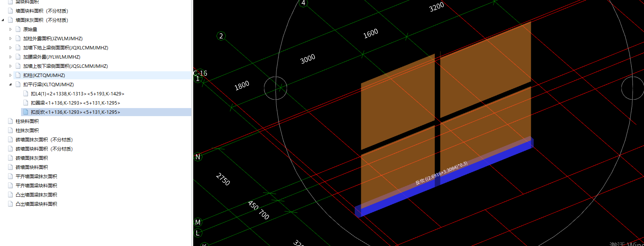Click axis bubble M in viewport
Screen dimensions: 644x246
click(x=198, y=222)
